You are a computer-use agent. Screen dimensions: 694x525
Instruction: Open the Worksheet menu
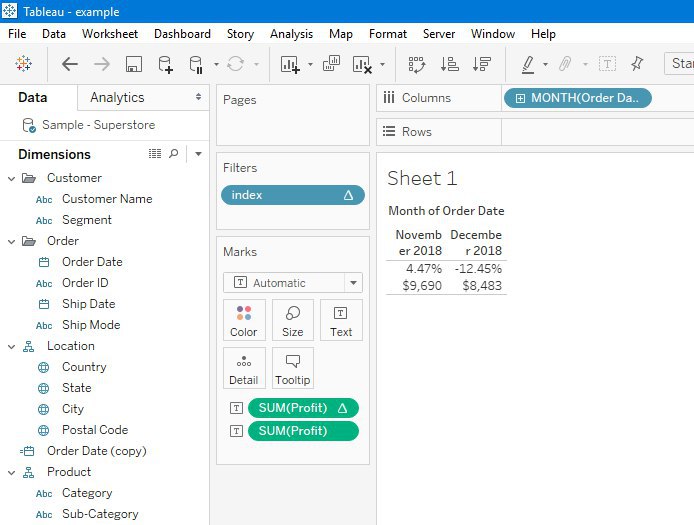pos(110,34)
